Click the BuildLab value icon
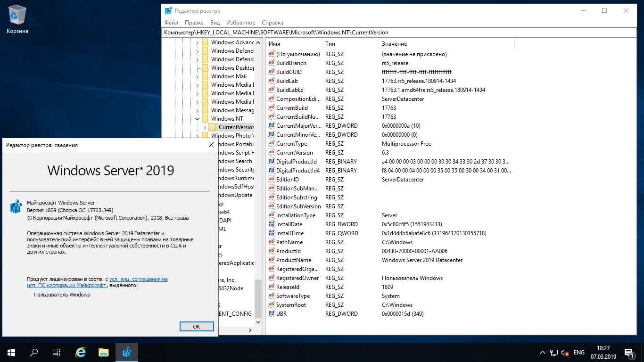This screenshot has width=644, height=362. click(271, 81)
